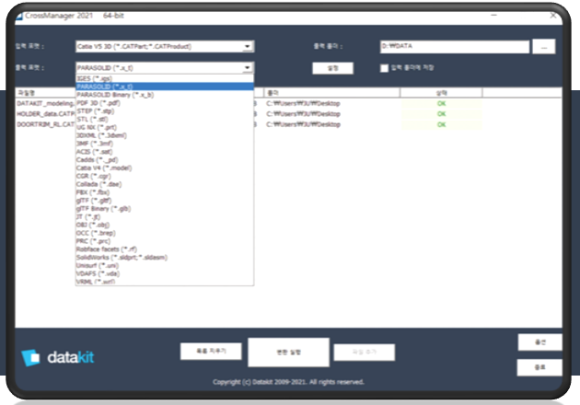This screenshot has height=405, width=580.
Task: Sort by the folder column header
Action: (x=332, y=93)
